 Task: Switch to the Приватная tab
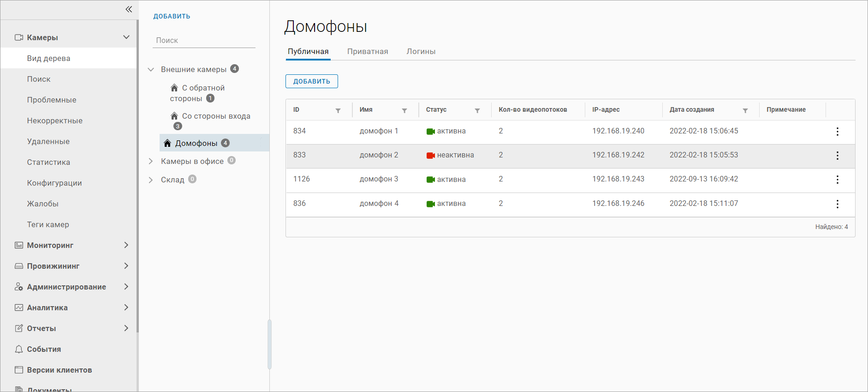coord(368,52)
